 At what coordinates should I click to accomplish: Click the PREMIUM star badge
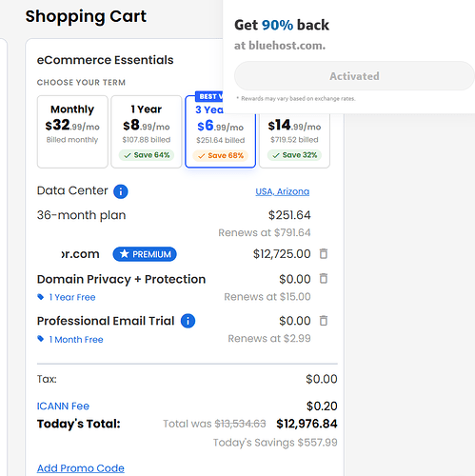coord(145,254)
